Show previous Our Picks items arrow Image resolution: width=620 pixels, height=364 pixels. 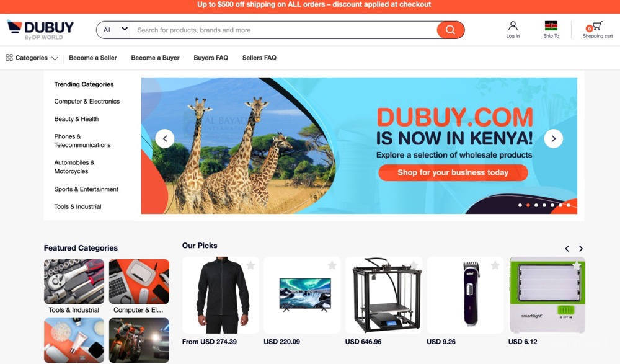[567, 249]
